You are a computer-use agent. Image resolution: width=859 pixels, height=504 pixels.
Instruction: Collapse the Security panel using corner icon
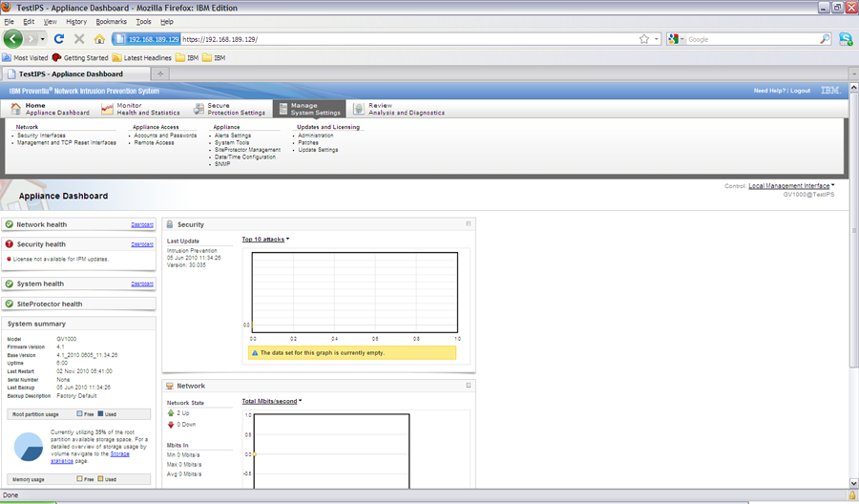[x=469, y=223]
